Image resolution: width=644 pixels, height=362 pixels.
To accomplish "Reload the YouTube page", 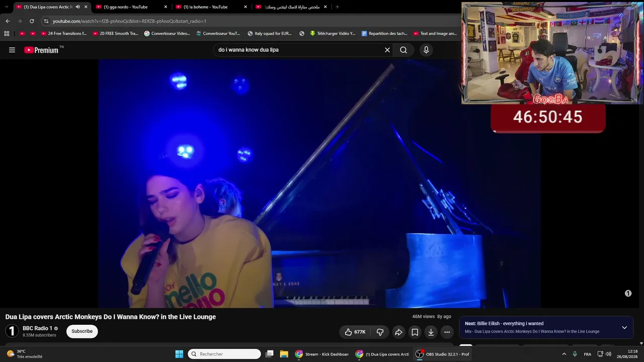I will click(32, 21).
